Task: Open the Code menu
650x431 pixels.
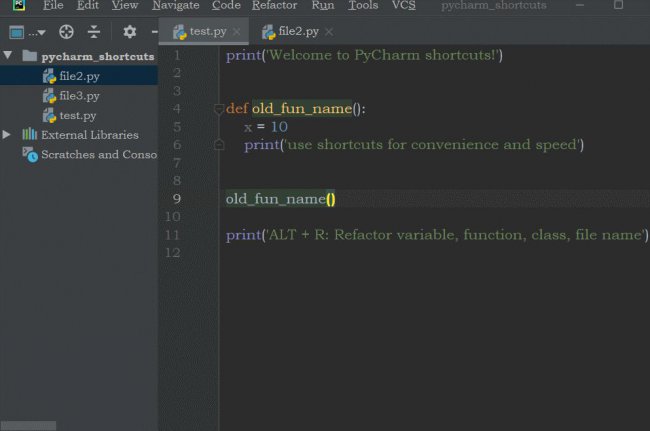Action: pyautogui.click(x=226, y=5)
